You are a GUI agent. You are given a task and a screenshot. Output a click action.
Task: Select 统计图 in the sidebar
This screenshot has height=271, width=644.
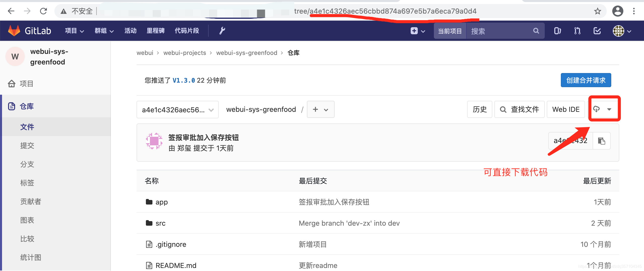[30, 257]
